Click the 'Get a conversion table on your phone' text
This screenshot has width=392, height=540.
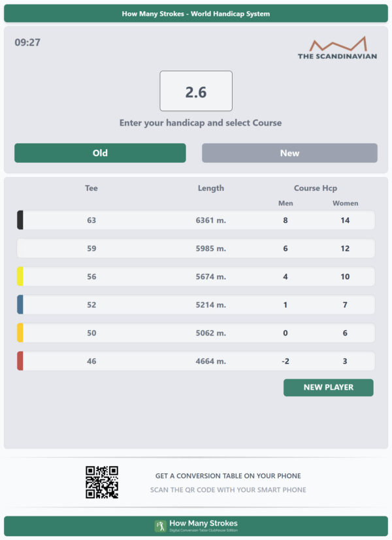coord(228,476)
